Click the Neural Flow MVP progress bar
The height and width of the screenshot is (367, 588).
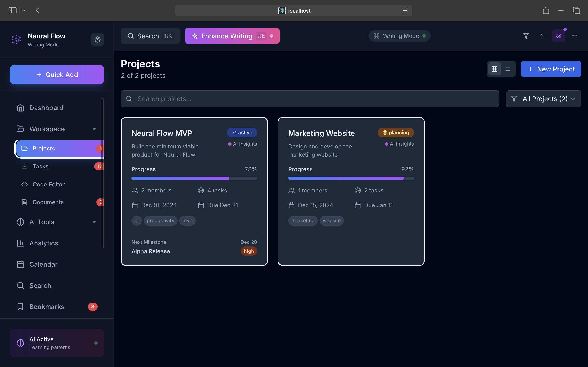pos(194,178)
